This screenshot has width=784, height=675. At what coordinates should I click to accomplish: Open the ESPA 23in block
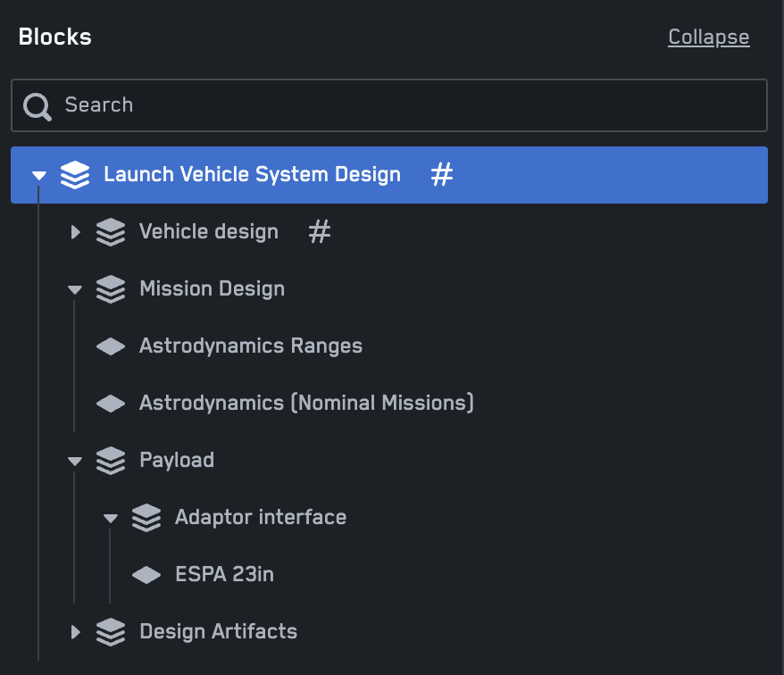224,574
